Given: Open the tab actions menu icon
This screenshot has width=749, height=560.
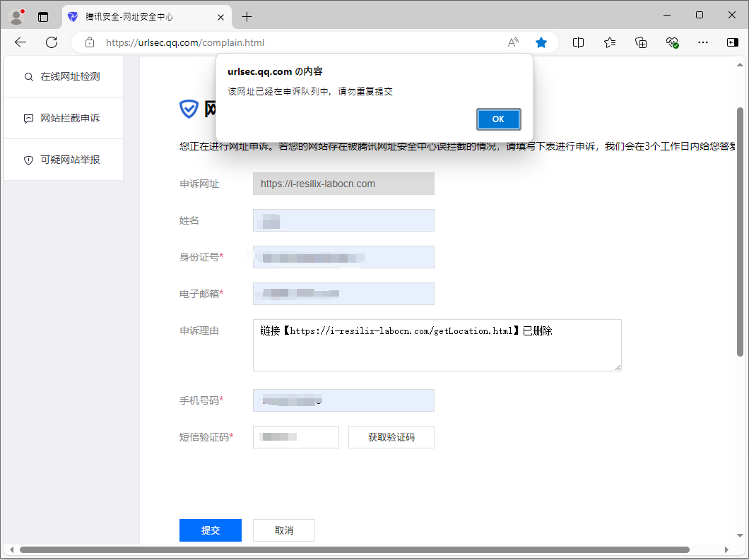Looking at the screenshot, I should 43,17.
